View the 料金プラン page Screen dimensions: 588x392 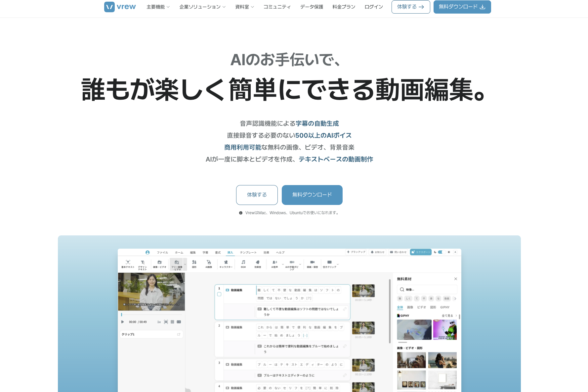(344, 7)
